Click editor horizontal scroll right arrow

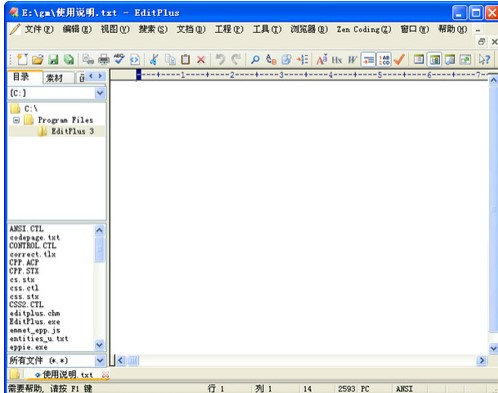pos(481,360)
